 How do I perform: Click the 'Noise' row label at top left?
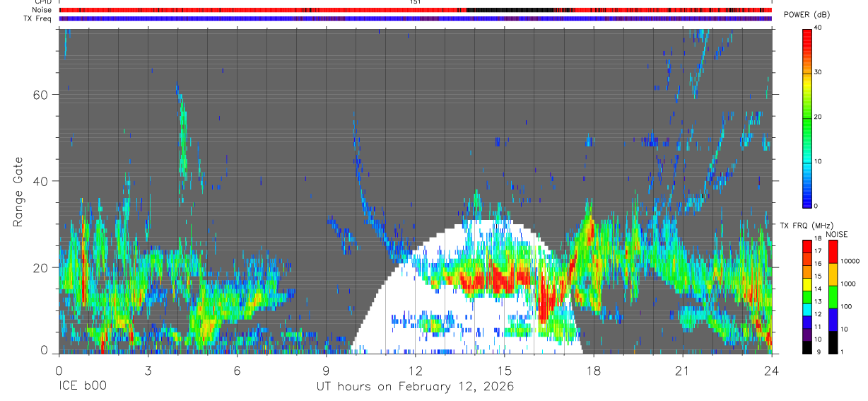42,10
